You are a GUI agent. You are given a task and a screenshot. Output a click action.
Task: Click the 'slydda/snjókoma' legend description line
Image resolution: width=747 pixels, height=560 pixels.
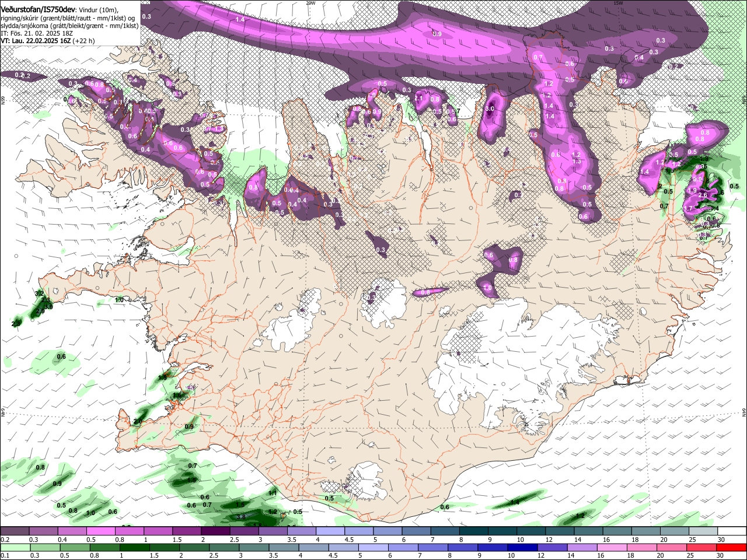tap(69, 26)
